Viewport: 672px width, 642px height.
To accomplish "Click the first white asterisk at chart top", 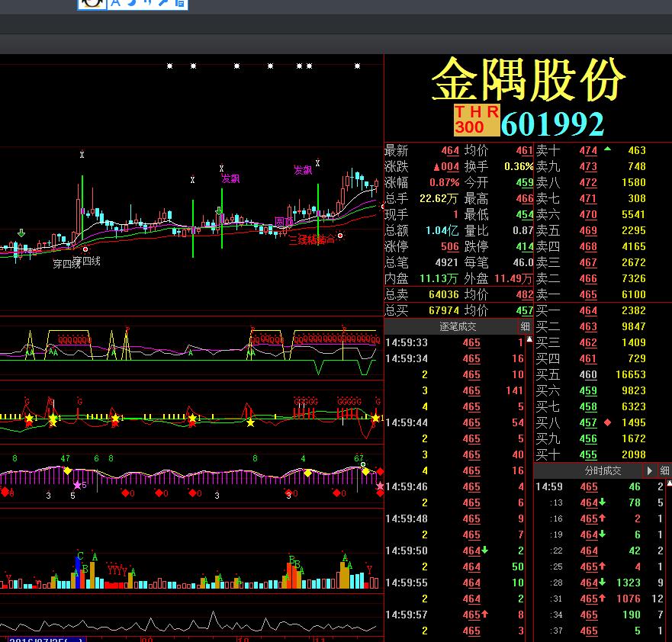I will point(169,66).
